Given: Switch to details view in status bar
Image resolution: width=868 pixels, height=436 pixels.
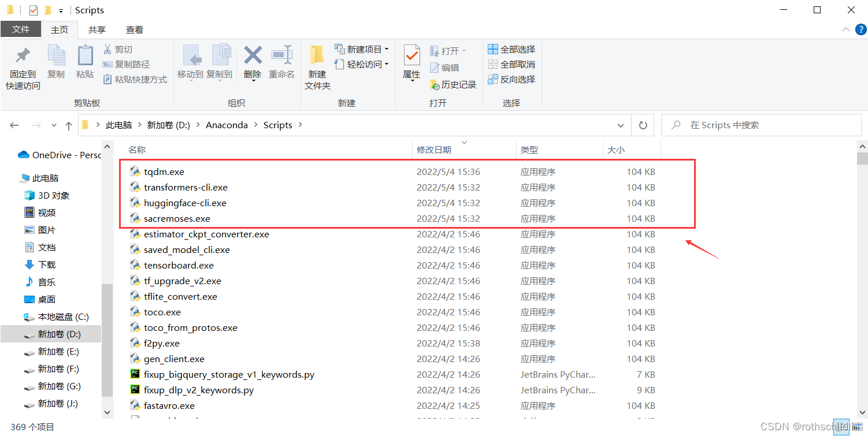Looking at the screenshot, I should click(841, 427).
